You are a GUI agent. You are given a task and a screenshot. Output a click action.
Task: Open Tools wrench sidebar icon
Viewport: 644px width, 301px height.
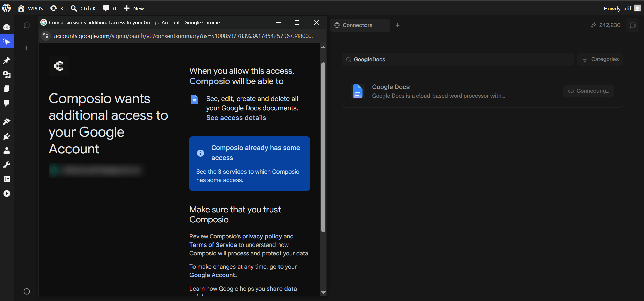coord(7,165)
